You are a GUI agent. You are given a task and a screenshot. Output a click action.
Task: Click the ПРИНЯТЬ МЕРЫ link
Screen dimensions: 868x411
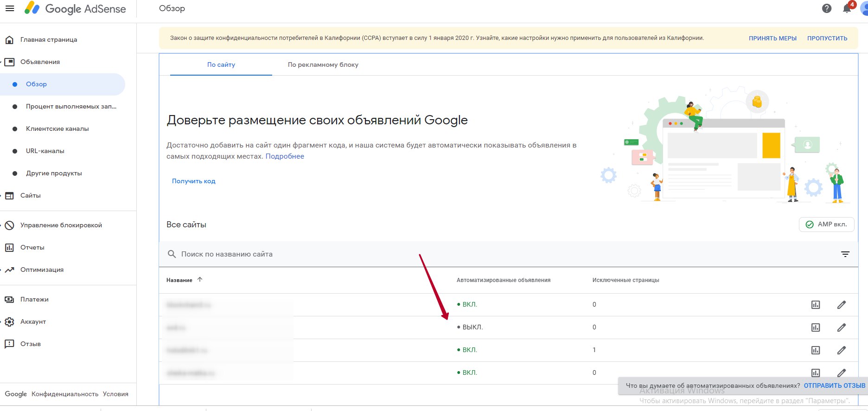[772, 39]
